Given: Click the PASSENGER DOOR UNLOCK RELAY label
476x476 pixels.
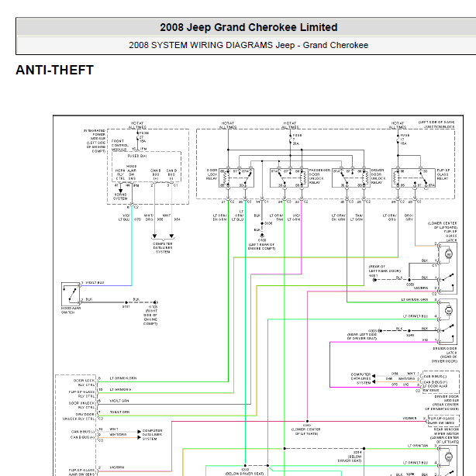Looking at the screenshot, I should pos(319,177).
